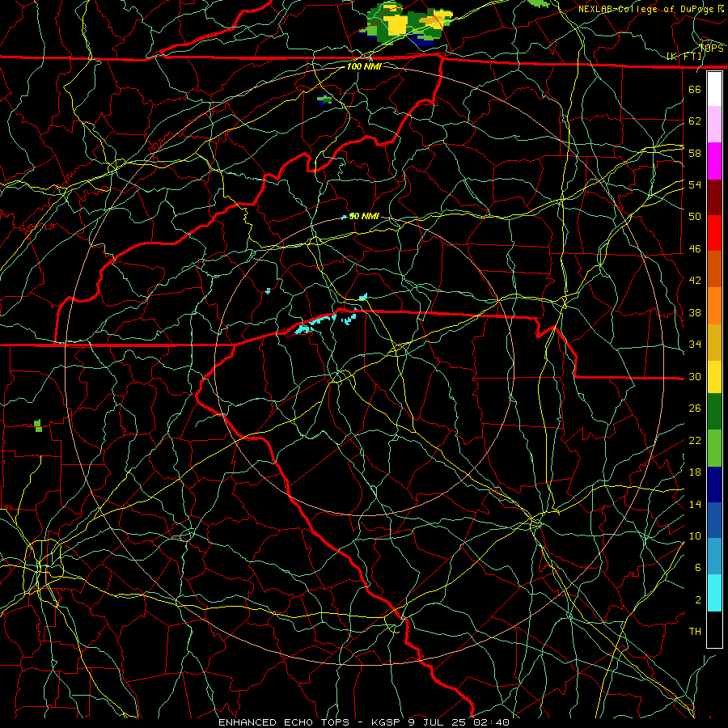
Task: Click the "26" scale label
Action: click(x=695, y=408)
